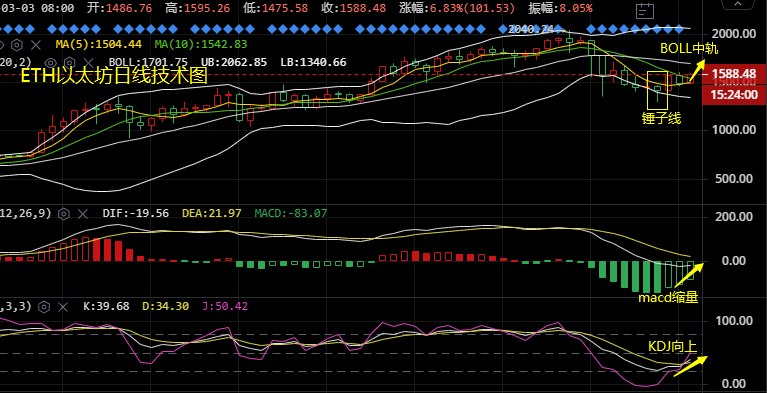767x393 pixels.
Task: Open KDJ indicator settings gear
Action: (x=44, y=307)
